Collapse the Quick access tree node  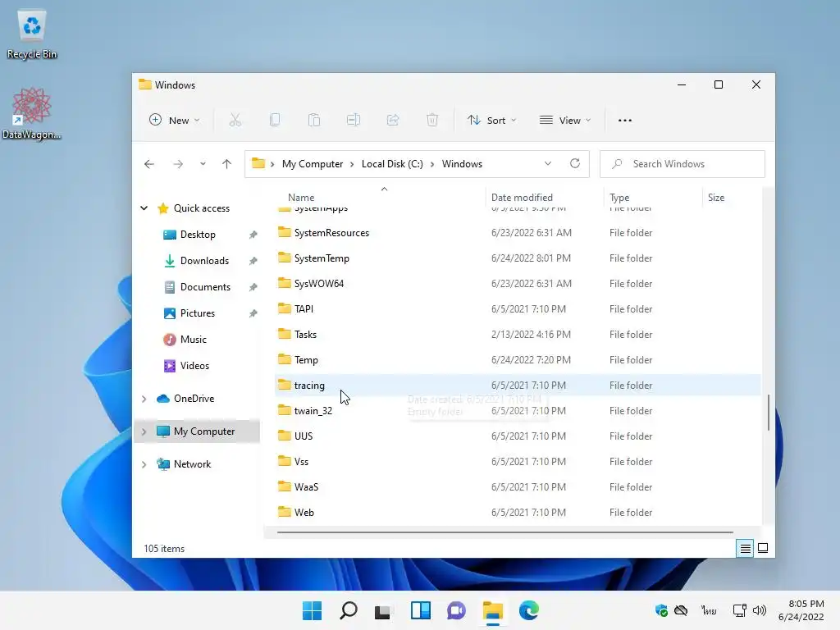tap(144, 208)
